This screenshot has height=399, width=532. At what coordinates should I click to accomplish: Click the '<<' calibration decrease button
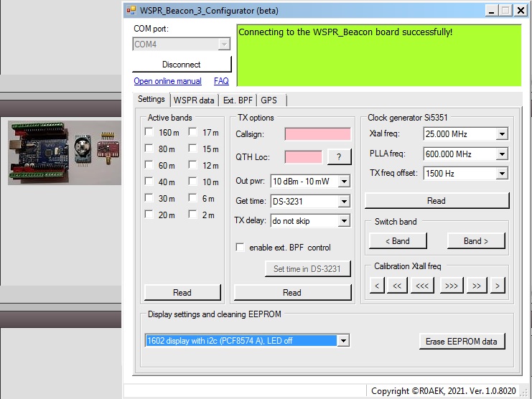[396, 286]
